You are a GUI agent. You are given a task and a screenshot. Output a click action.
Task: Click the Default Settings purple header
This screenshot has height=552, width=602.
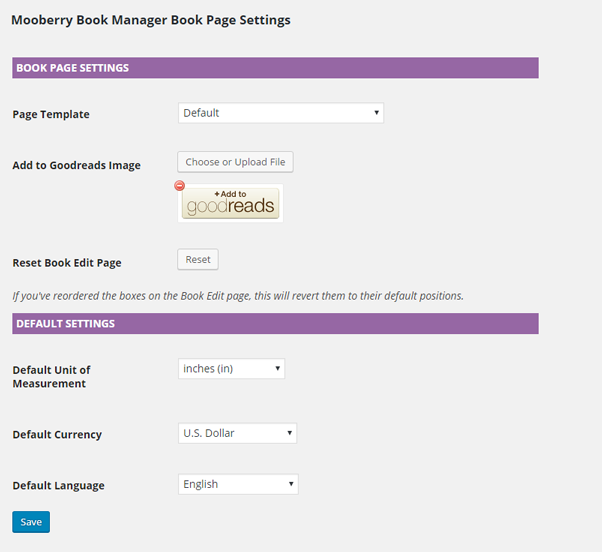pos(275,324)
